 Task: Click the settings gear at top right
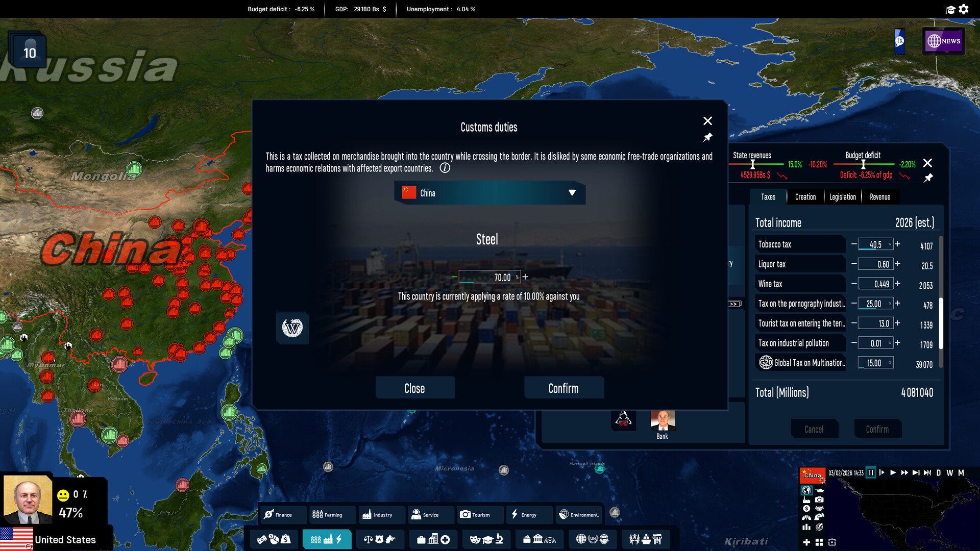click(x=964, y=9)
